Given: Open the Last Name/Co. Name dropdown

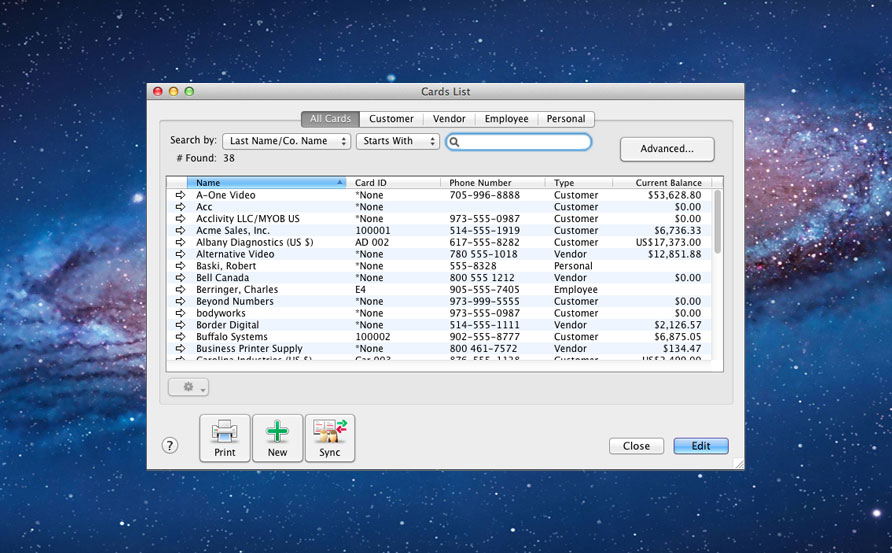Looking at the screenshot, I should click(286, 141).
